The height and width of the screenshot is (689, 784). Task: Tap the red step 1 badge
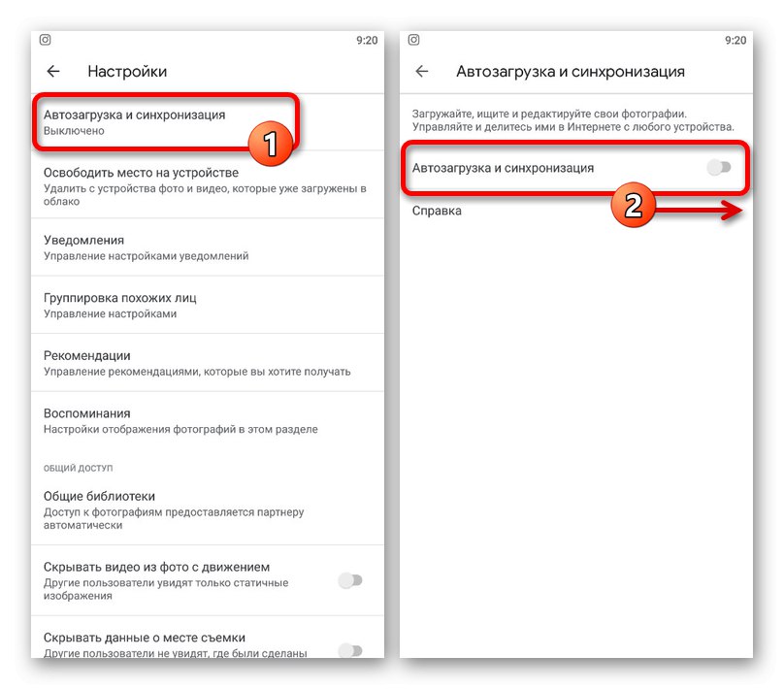pos(271,144)
